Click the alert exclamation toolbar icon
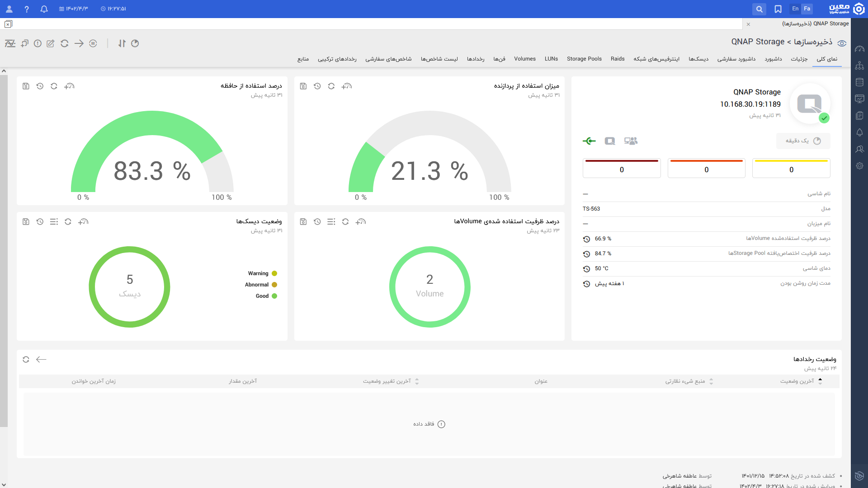 (38, 43)
